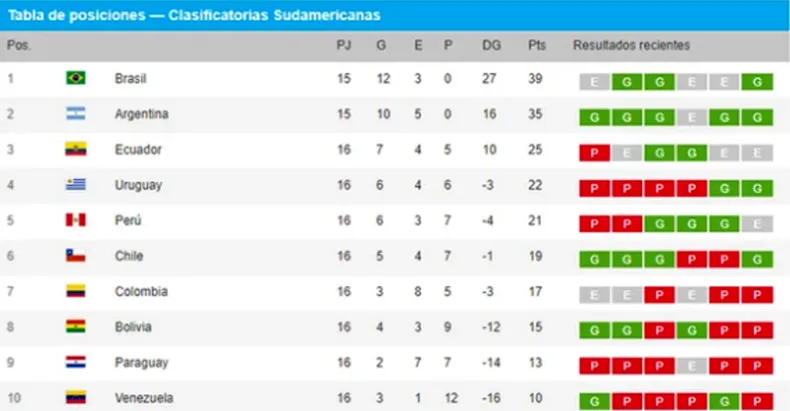
Task: Sort the table by the DG column header
Action: click(x=491, y=45)
